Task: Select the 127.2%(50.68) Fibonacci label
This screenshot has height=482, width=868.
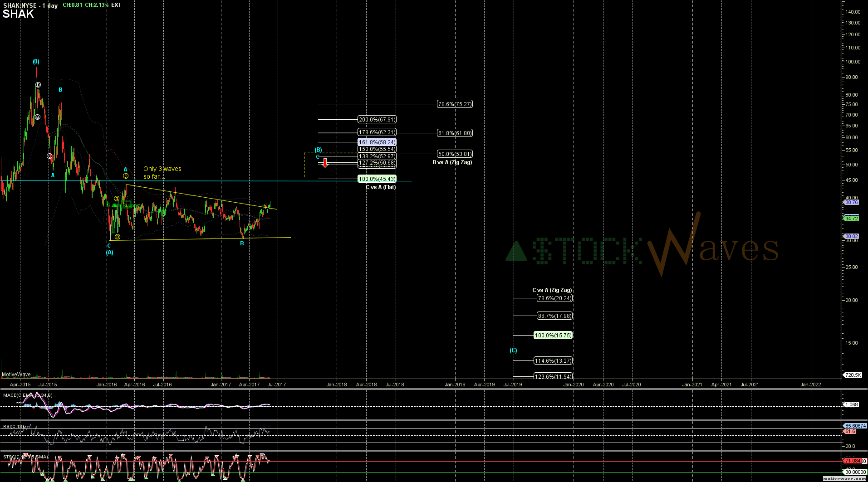Action: click(x=377, y=163)
